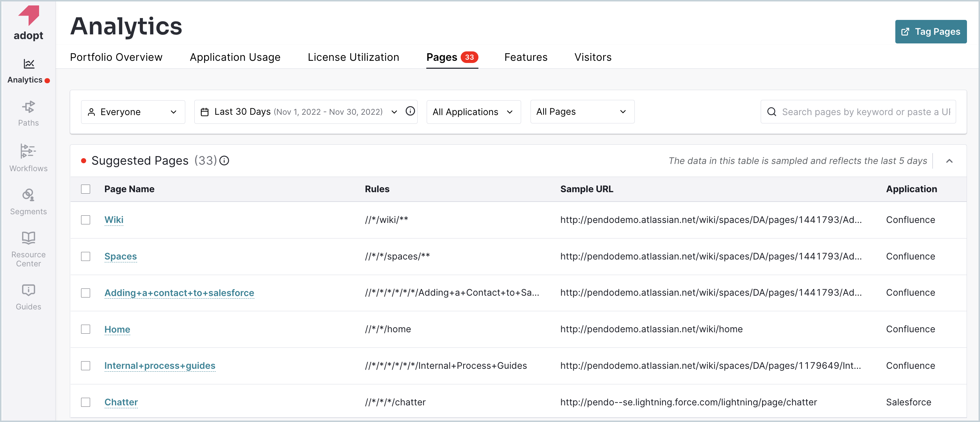The image size is (980, 422).
Task: Click the Rules column header
Action: tap(377, 189)
